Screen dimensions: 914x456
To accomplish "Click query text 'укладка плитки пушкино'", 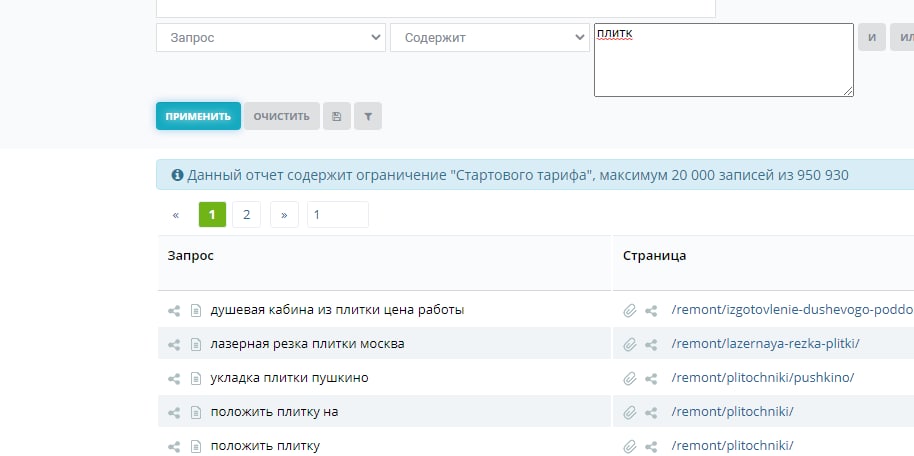I will click(x=289, y=378).
